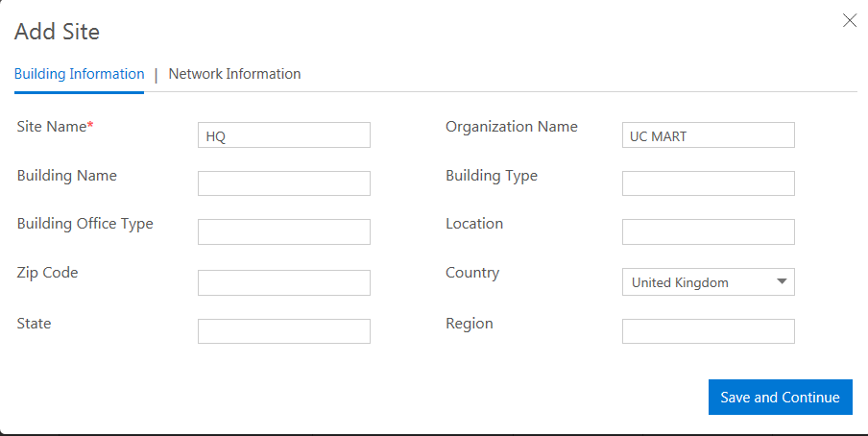Click the Building Office Type field
This screenshot has width=868, height=436.
[283, 231]
